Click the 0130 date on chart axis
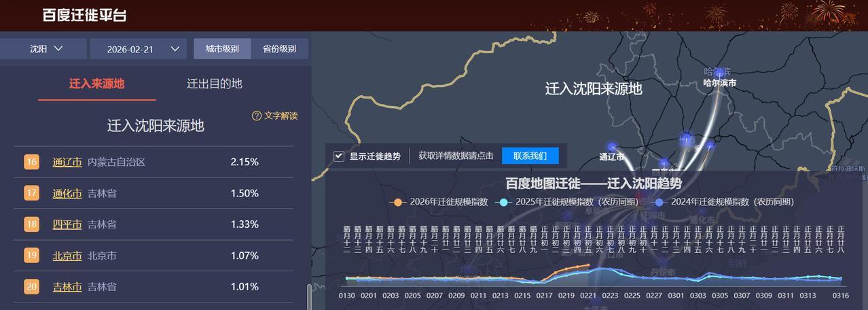 coord(347,295)
